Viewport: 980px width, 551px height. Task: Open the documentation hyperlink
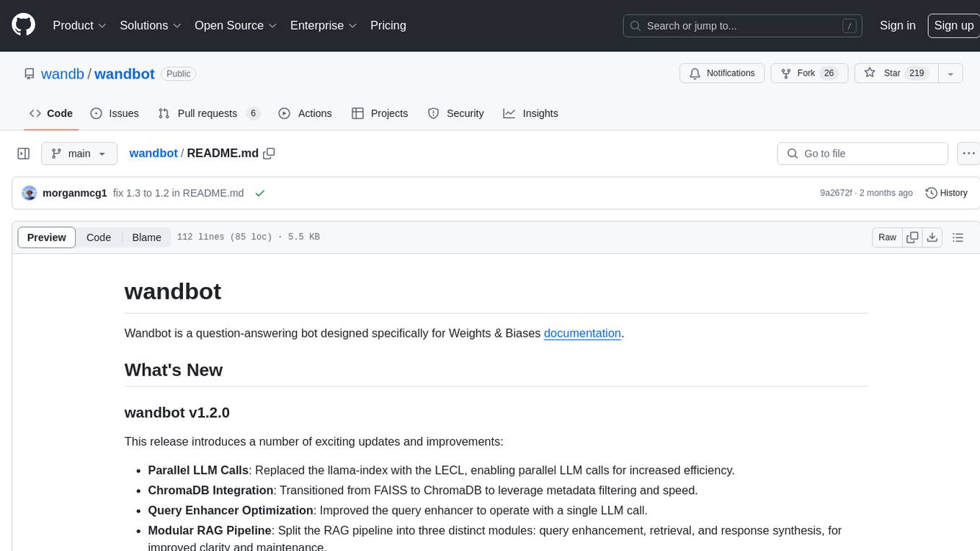[x=582, y=333]
